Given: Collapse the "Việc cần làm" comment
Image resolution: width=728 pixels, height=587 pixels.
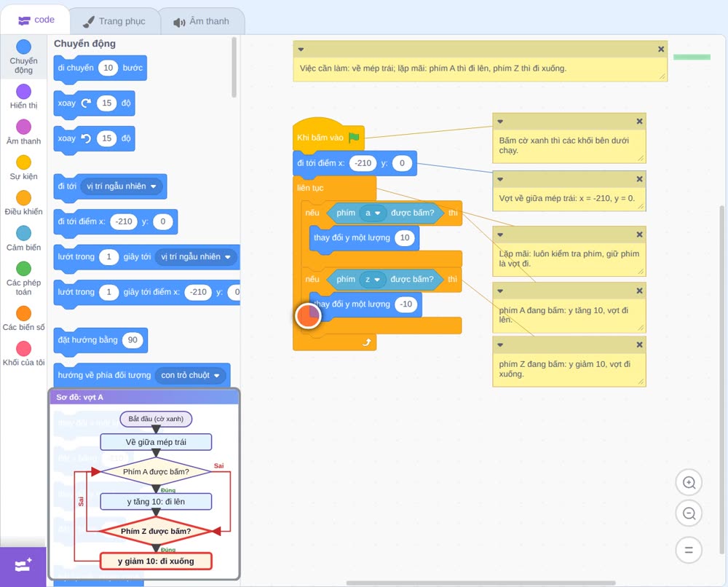Looking at the screenshot, I should click(x=301, y=50).
